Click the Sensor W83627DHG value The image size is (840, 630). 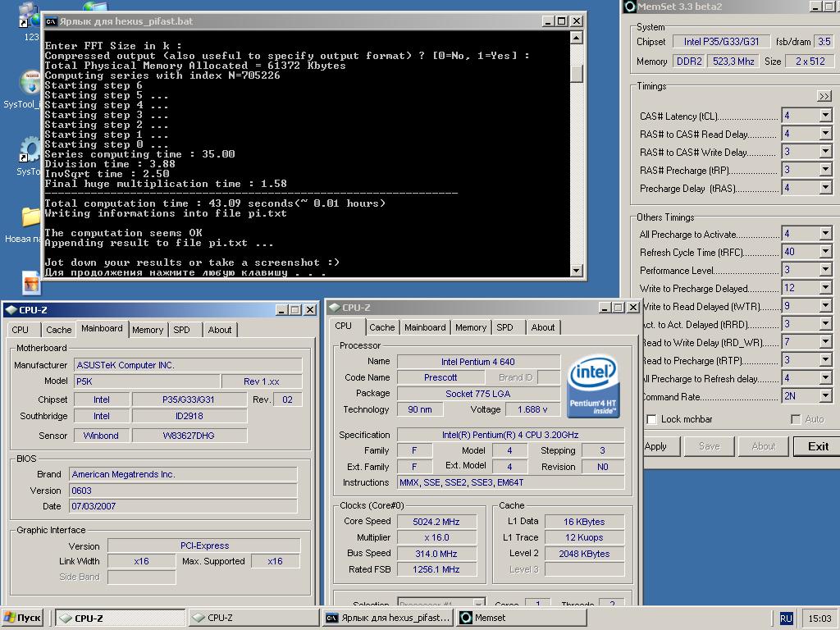[x=189, y=436]
